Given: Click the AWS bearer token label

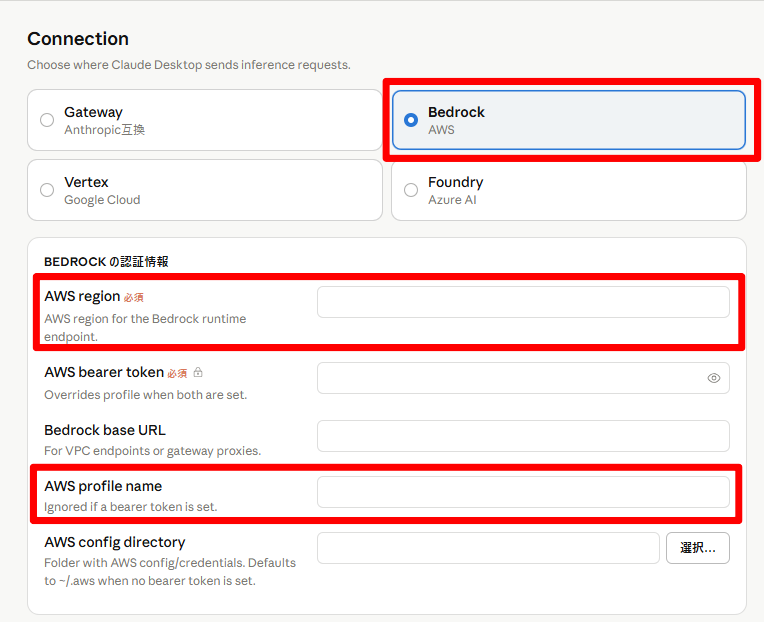Looking at the screenshot, I should coord(104,372).
